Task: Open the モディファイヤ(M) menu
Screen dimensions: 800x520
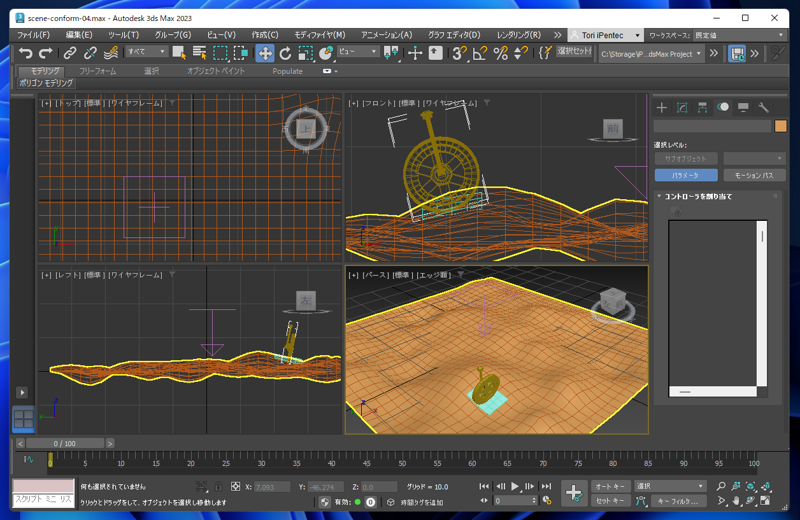Action: click(x=319, y=35)
